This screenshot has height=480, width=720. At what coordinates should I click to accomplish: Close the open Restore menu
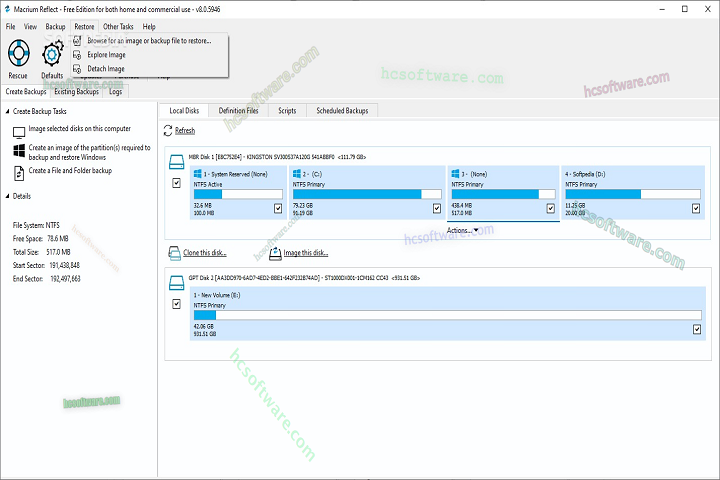84,27
